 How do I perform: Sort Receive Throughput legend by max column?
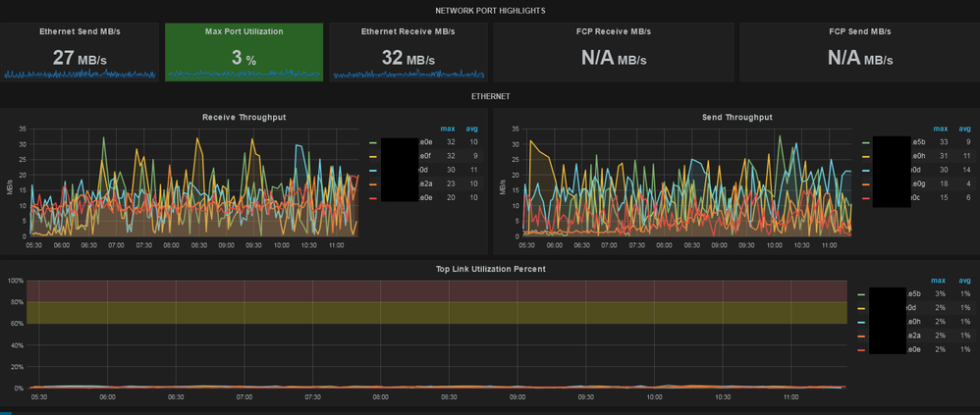448,129
